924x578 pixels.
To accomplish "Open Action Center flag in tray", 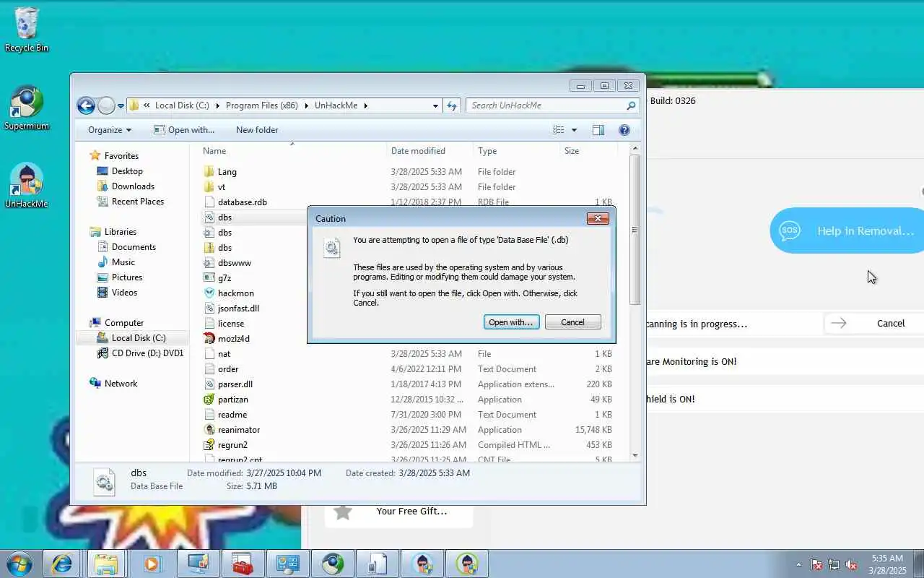I will pos(816,565).
